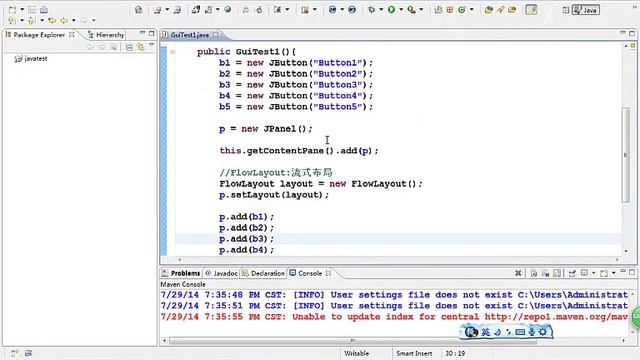
Task: Minimize the Package Explorer view panel
Action: 142,33
